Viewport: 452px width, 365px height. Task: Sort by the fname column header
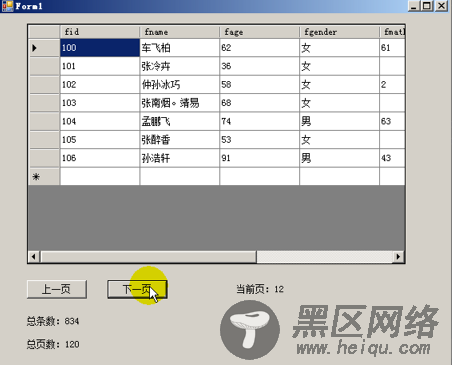point(179,32)
